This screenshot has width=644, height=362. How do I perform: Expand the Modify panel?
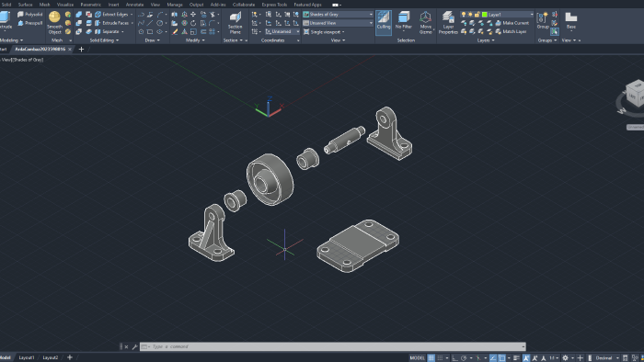pos(195,40)
